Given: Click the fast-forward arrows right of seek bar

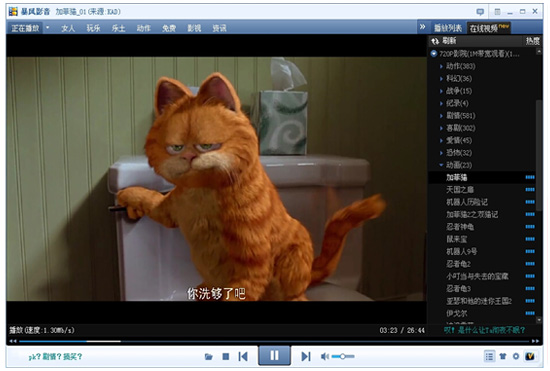Looking at the screenshot, I should (535, 341).
